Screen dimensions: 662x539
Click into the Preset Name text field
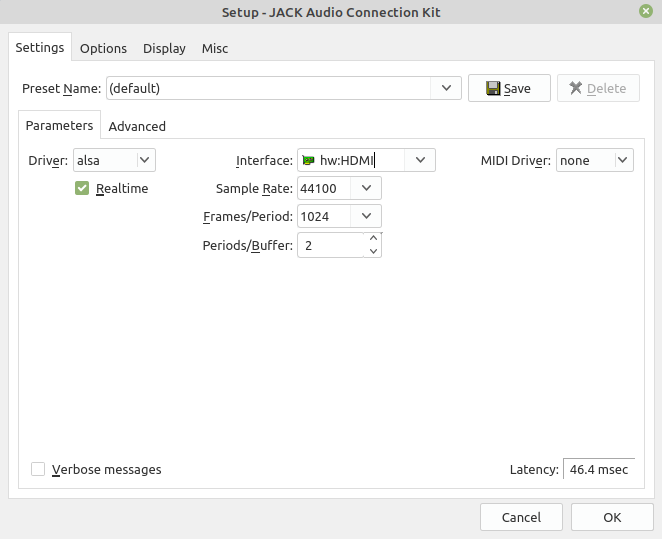coord(269,88)
